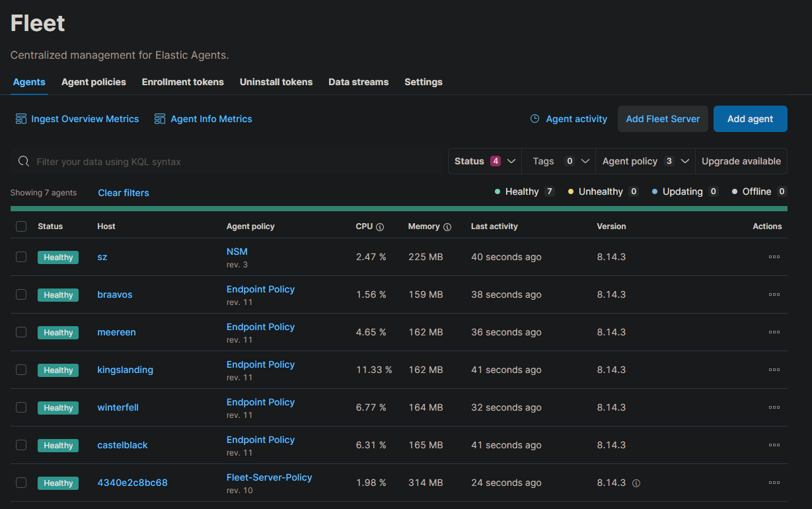Click the Clear filters link
This screenshot has height=509, width=812.
click(124, 193)
